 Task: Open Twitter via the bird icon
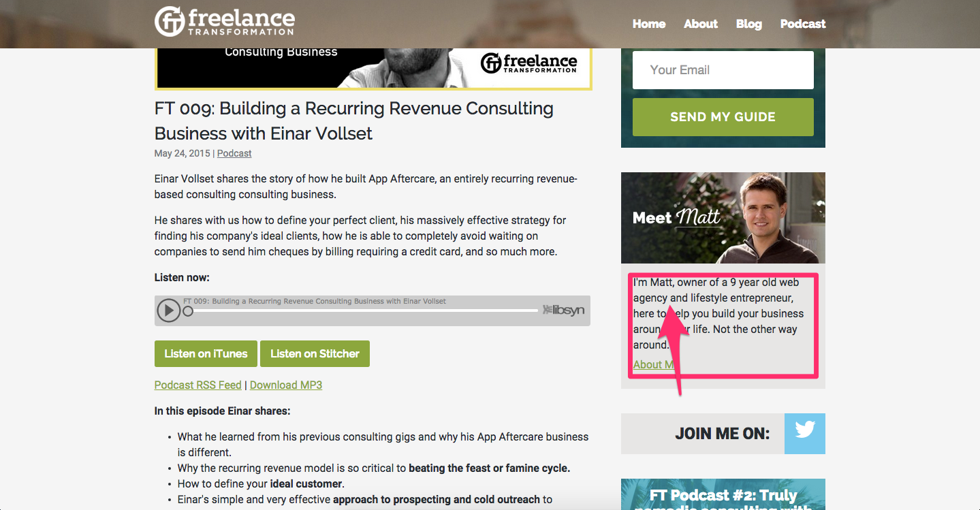coord(804,434)
